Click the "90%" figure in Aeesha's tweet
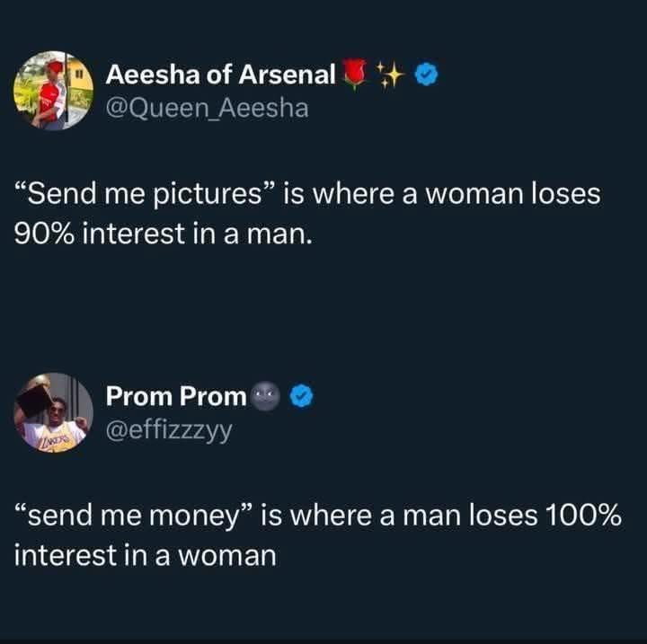Image resolution: width=647 pixels, height=644 pixels. pos(45,234)
